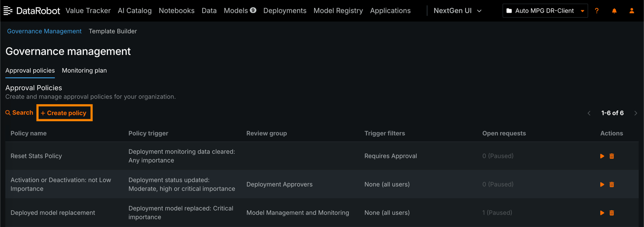Go to next page of policies

coord(636,113)
